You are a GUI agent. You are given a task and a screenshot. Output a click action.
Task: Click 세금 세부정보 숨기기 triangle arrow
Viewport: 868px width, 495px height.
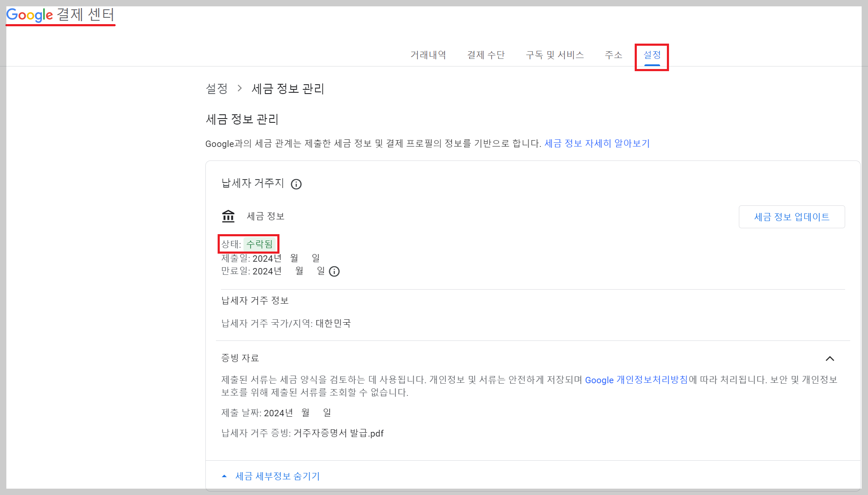[x=224, y=476]
